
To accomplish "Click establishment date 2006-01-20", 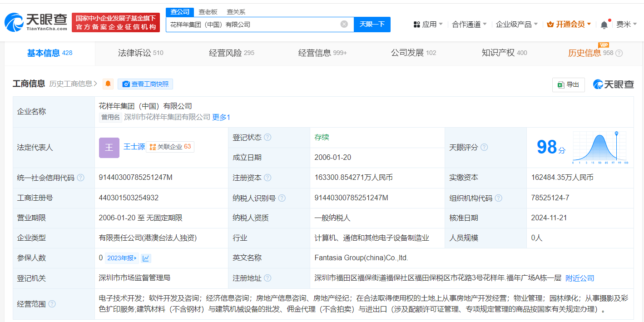I will click(332, 158).
